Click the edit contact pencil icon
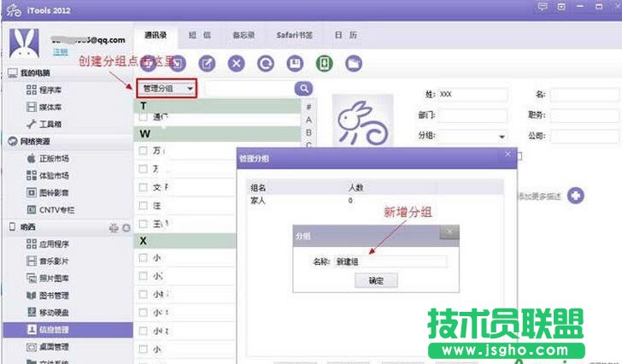This screenshot has width=622, height=364. click(x=207, y=63)
